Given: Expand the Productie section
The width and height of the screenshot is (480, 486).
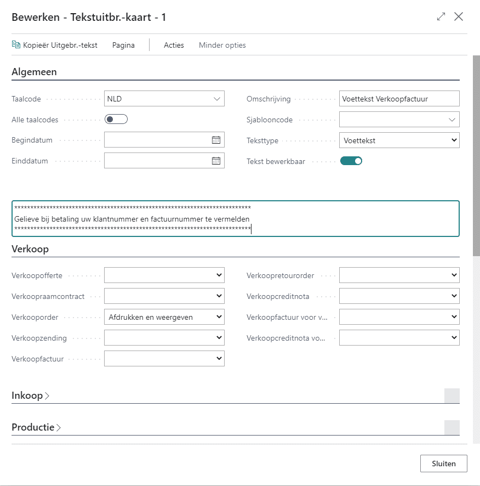Looking at the screenshot, I should coord(36,427).
